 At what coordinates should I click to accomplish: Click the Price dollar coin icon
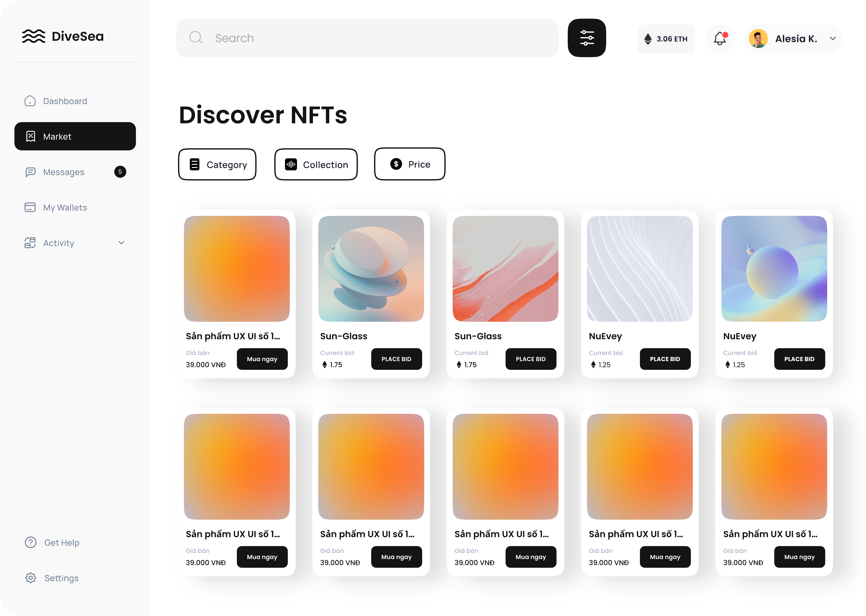[x=396, y=164]
